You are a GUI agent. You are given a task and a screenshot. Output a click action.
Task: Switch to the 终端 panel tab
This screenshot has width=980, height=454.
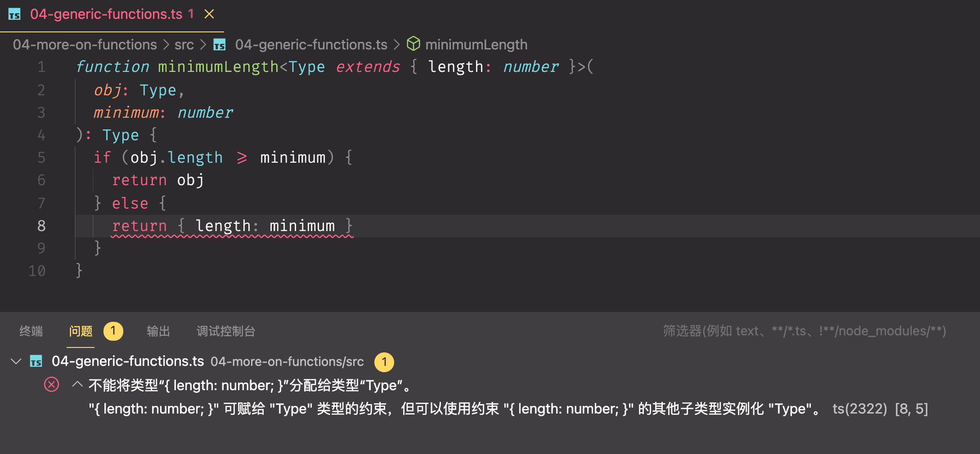coord(31,331)
